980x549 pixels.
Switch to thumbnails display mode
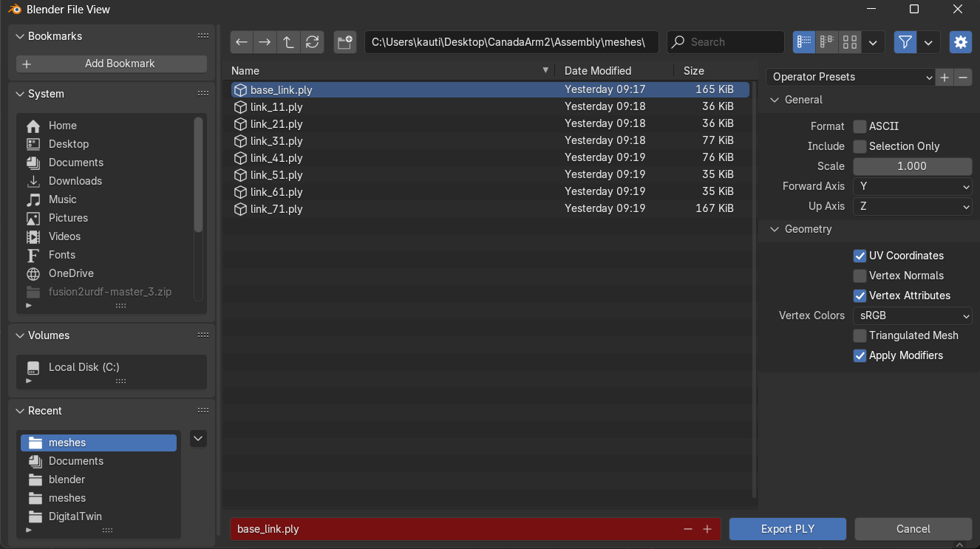tap(850, 42)
